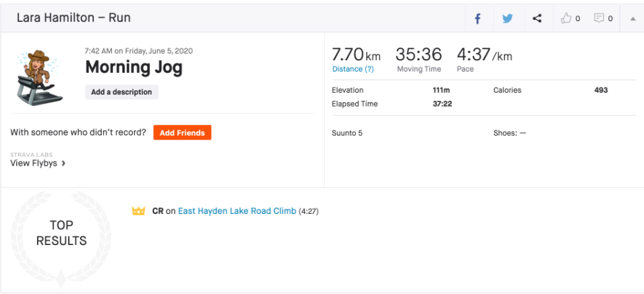The width and height of the screenshot is (644, 294).
Task: Click the Morning Jog title
Action: (134, 67)
